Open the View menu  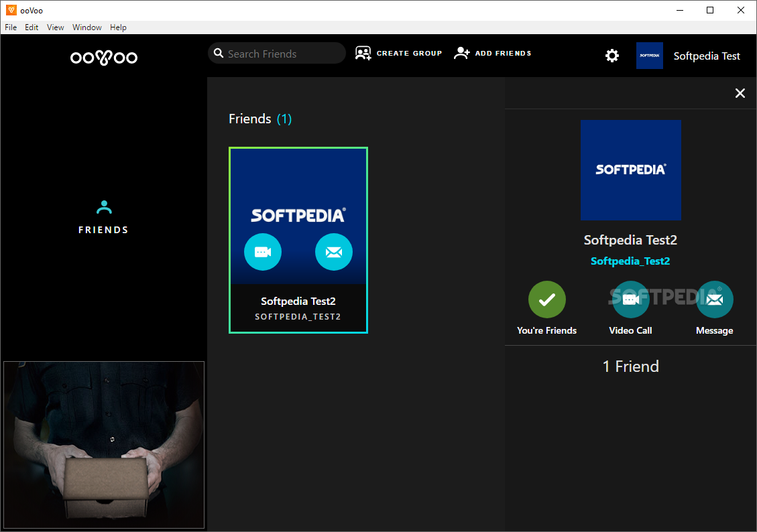coord(56,27)
